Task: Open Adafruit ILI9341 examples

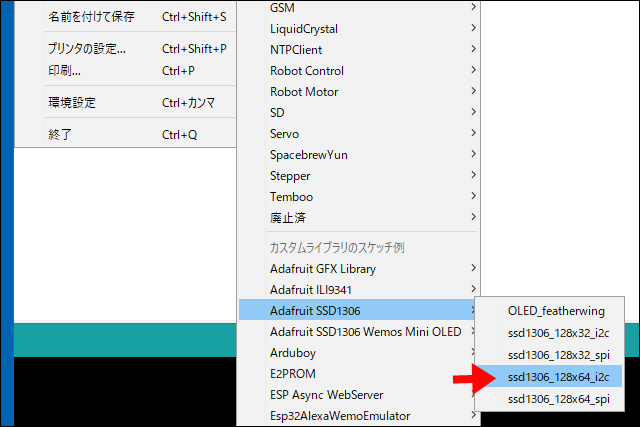Action: 359,290
